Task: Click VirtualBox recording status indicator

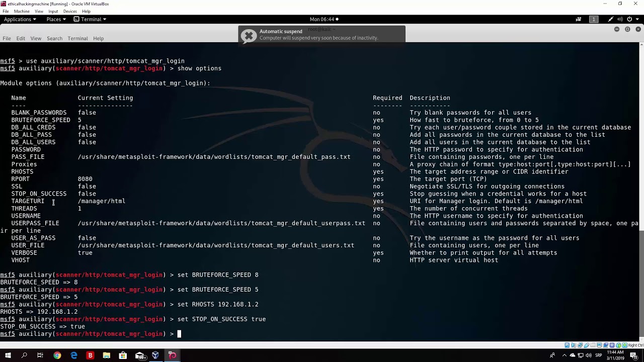Action: coord(605,345)
